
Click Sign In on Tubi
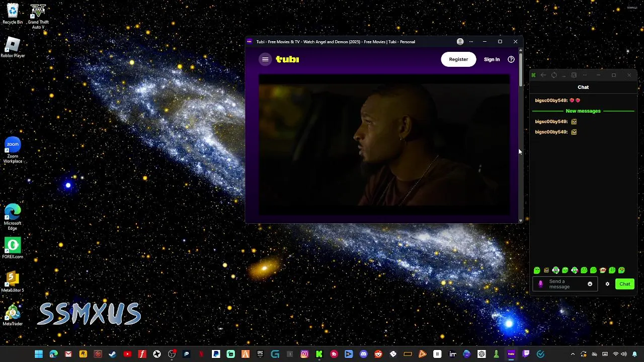point(492,59)
